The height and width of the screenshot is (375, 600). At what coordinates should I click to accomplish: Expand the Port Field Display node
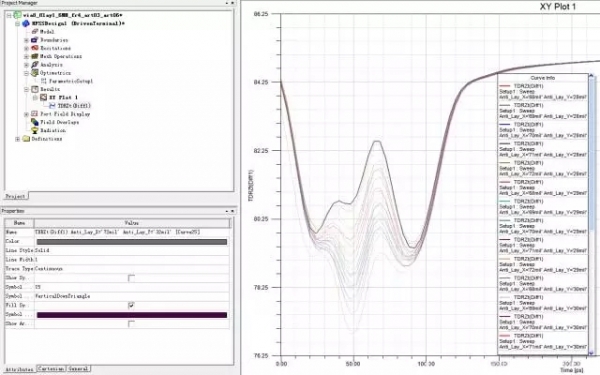pyautogui.click(x=26, y=114)
